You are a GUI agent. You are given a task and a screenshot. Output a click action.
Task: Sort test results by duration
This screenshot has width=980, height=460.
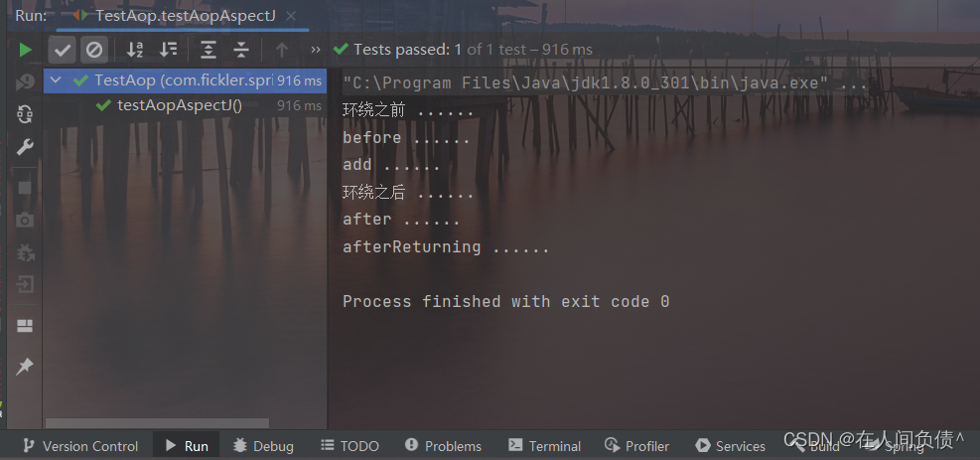point(168,50)
